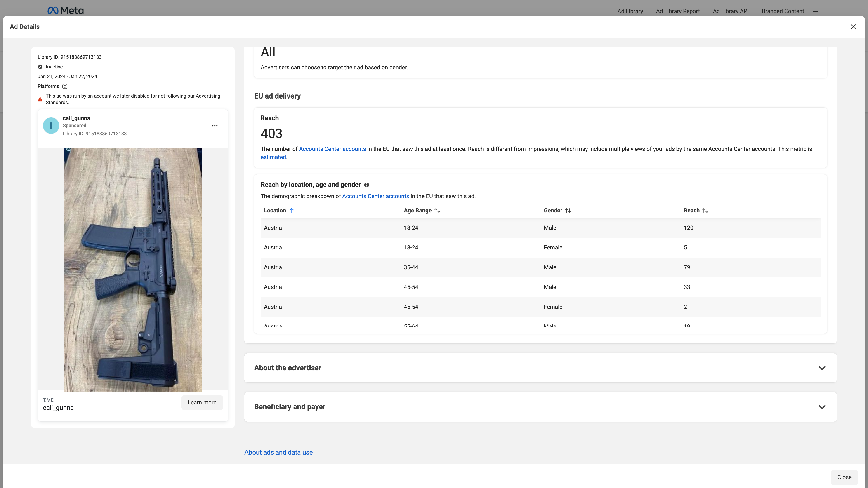868x488 pixels.
Task: Go to Ad Library API
Action: coord(731,11)
